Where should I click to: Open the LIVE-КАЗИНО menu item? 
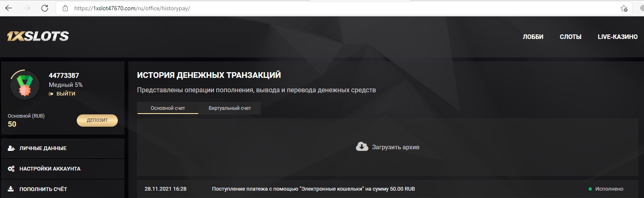617,37
